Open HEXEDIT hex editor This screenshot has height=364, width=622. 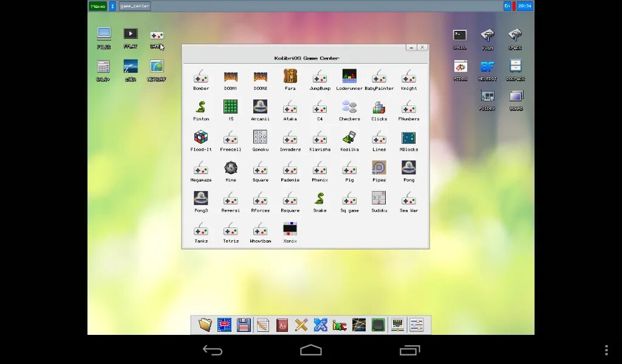pos(487,64)
